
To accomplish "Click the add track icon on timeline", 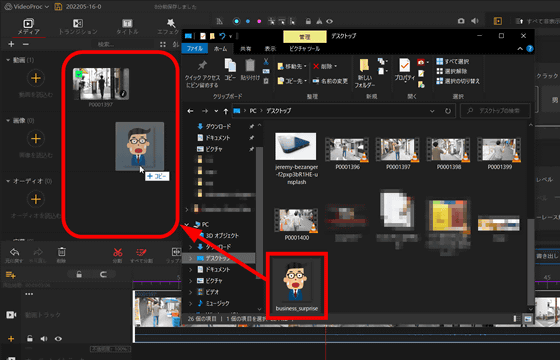I will 10,274.
